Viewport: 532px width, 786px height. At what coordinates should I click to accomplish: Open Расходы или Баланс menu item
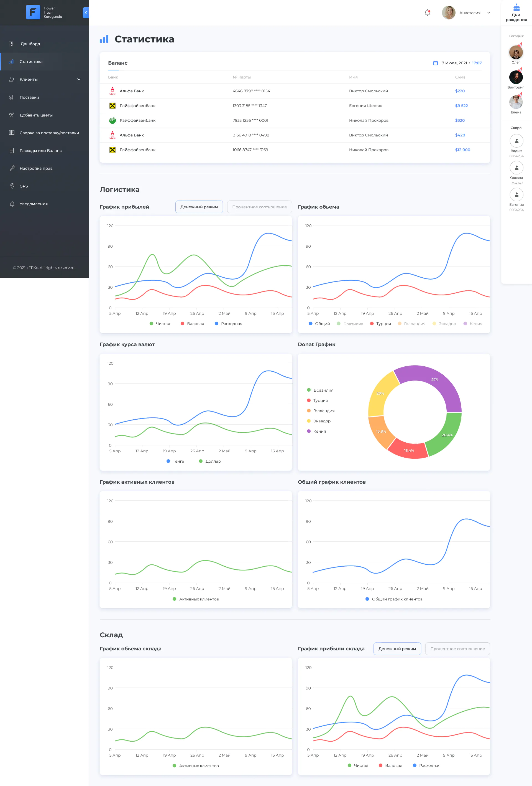44,151
